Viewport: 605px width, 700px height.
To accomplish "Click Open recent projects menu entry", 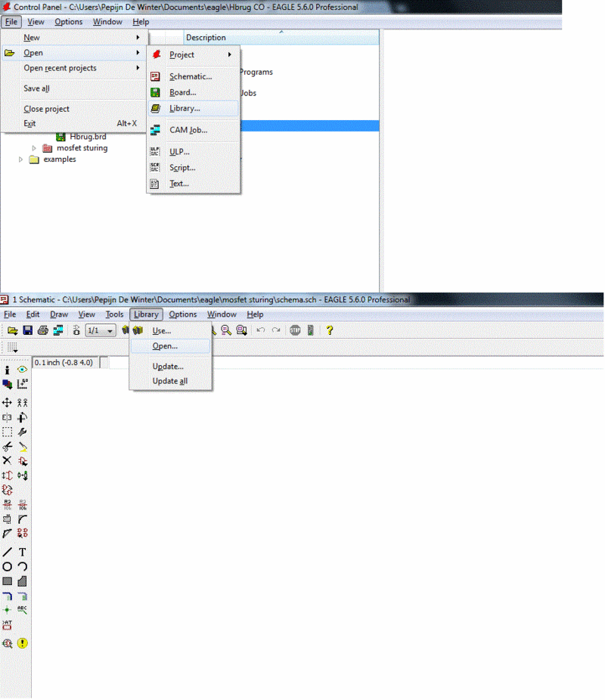I will (73, 68).
